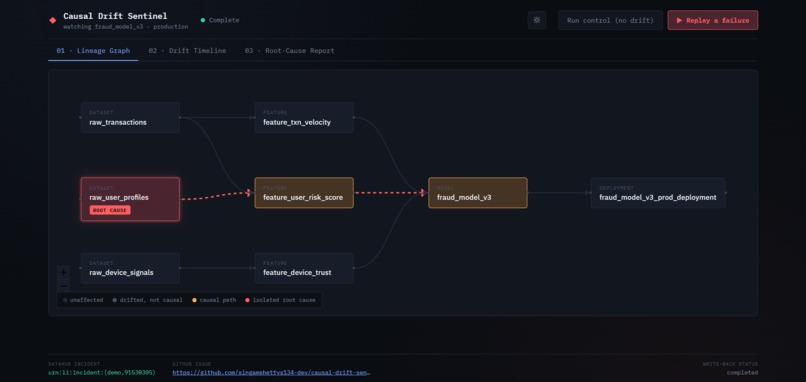The image size is (806, 382).
Task: Select the raw_transactions dataset node
Action: [130, 118]
